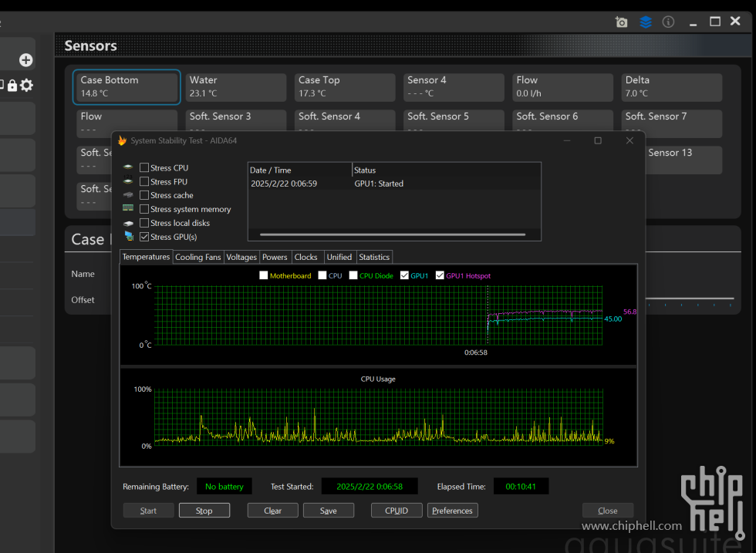
Task: Toggle the CPU temperature graph checkbox
Action: (x=322, y=275)
